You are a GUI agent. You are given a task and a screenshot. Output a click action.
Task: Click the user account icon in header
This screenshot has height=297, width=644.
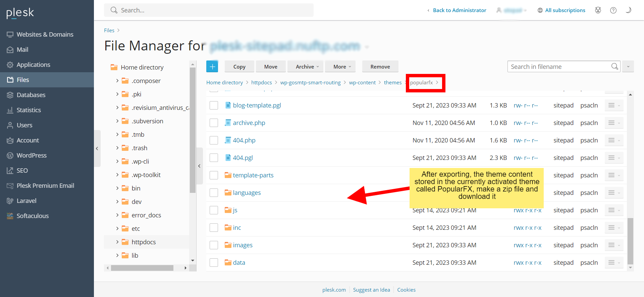499,10
